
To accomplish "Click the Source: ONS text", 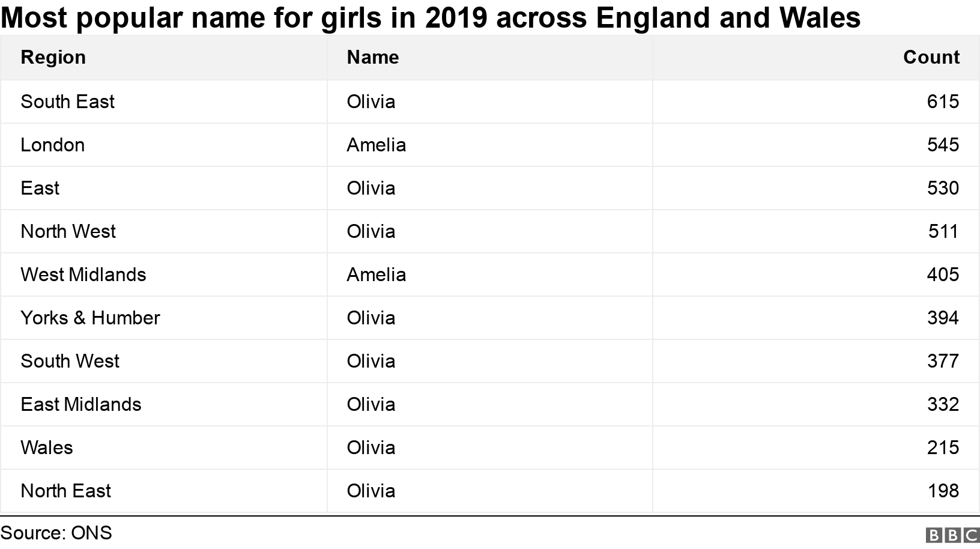I will [x=56, y=533].
